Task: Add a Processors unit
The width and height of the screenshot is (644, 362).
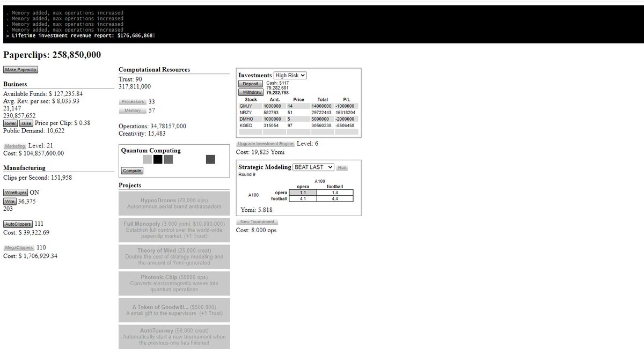Action: click(133, 102)
